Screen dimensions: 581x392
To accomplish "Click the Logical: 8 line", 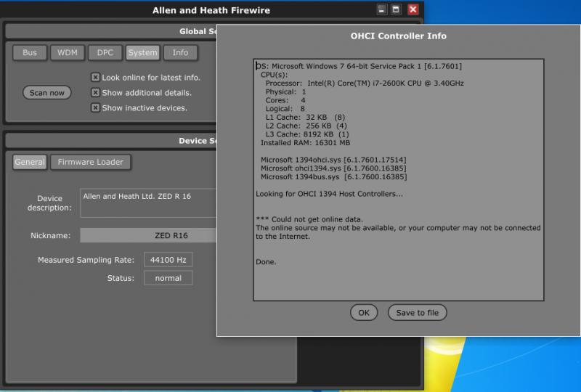I will point(285,109).
